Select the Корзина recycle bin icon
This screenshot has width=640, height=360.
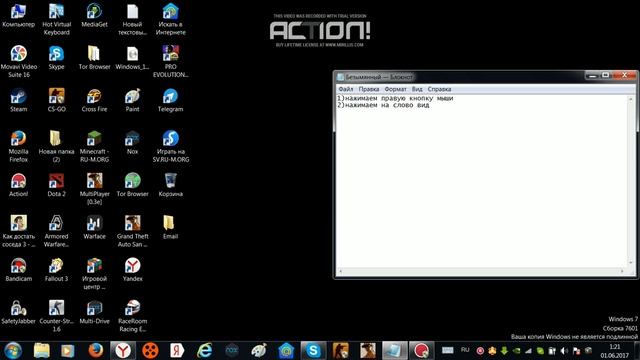tap(170, 185)
